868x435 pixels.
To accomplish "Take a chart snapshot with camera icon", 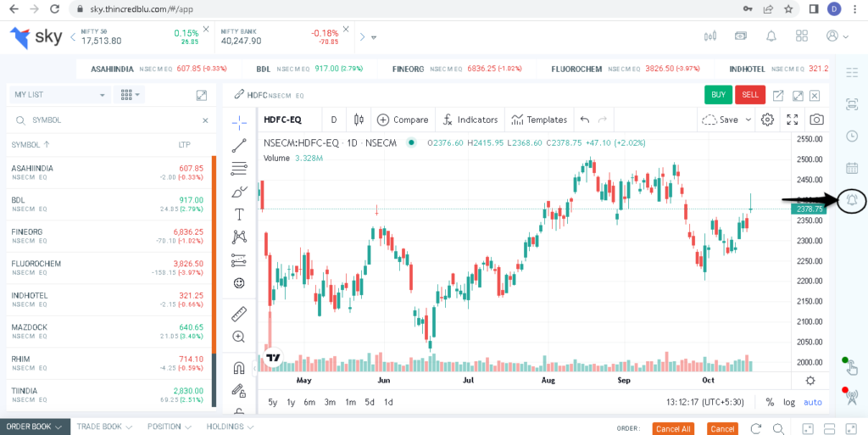I will [816, 120].
